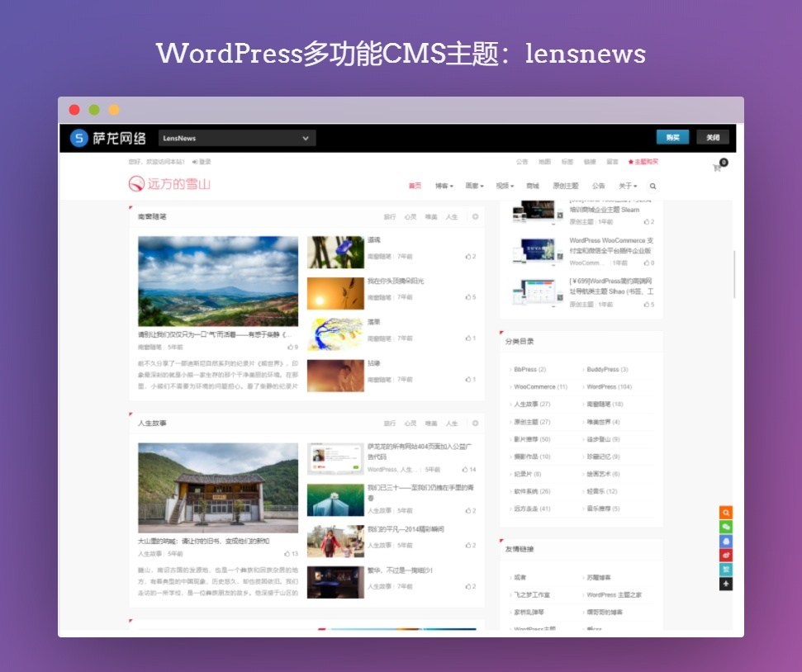This screenshot has height=672, width=802.
Task: Open the blue tree painting thumbnail
Action: click(335, 334)
